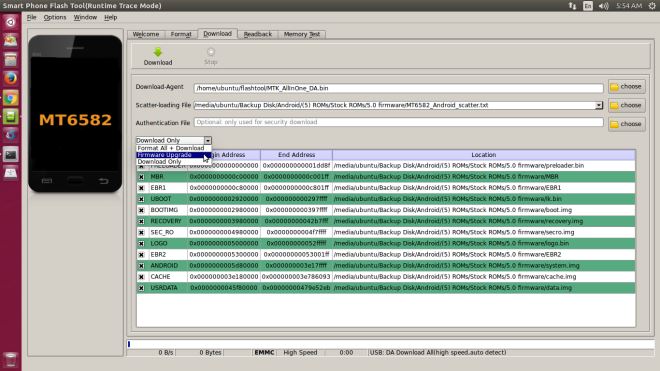The height and width of the screenshot is (371, 660).
Task: Open the Window menu
Action: 85,17
